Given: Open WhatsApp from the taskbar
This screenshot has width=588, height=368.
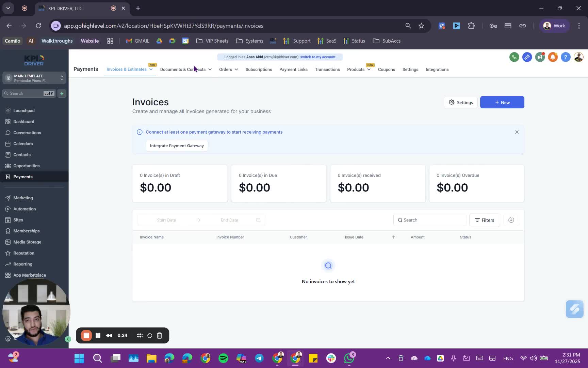Looking at the screenshot, I should (x=349, y=358).
